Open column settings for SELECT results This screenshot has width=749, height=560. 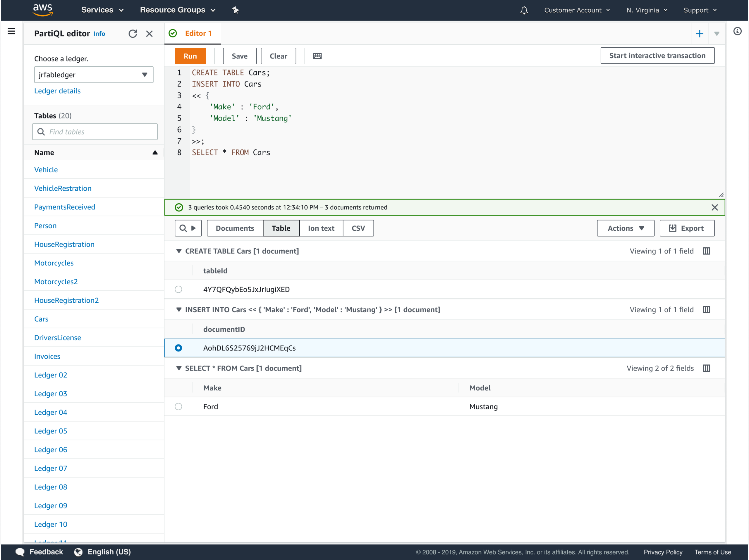[706, 368]
